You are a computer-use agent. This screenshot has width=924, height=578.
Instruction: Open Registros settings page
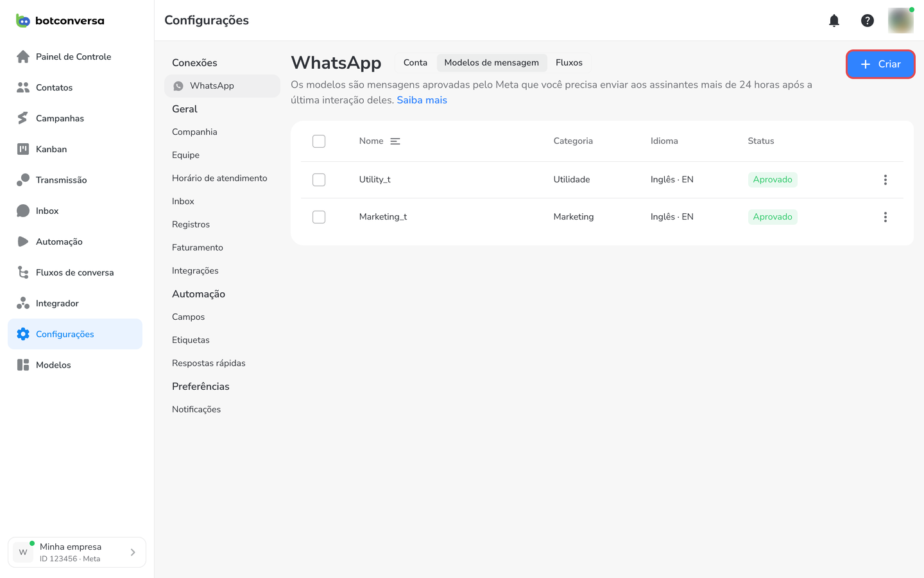(191, 225)
